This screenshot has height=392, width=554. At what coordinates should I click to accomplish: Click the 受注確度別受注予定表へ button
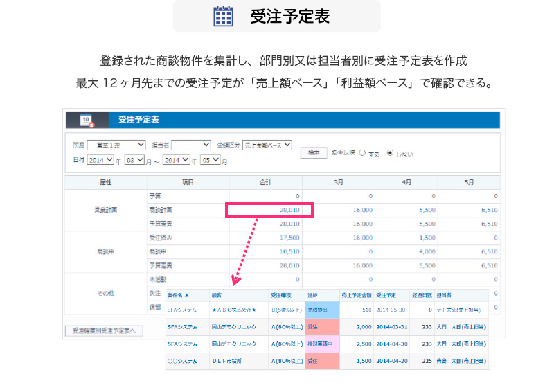coord(104,330)
